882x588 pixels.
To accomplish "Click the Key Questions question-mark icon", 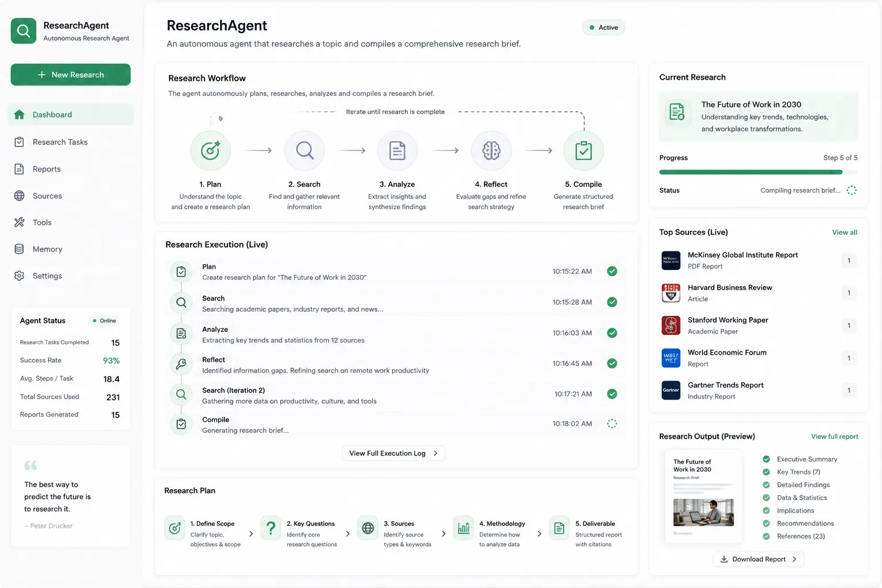I will (270, 528).
